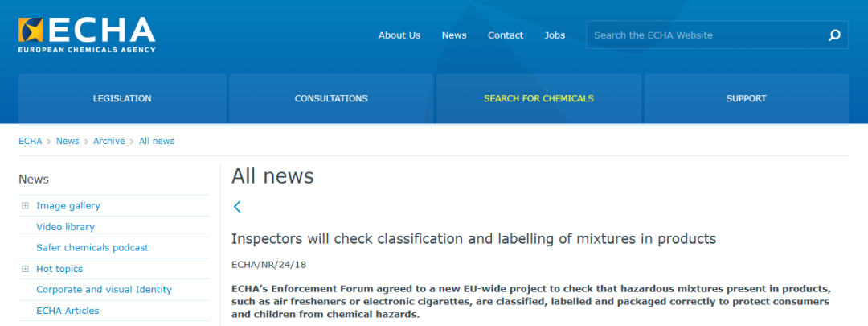Open the Legislation menu tab
Viewport: 868px width, 326px height.
(x=122, y=99)
